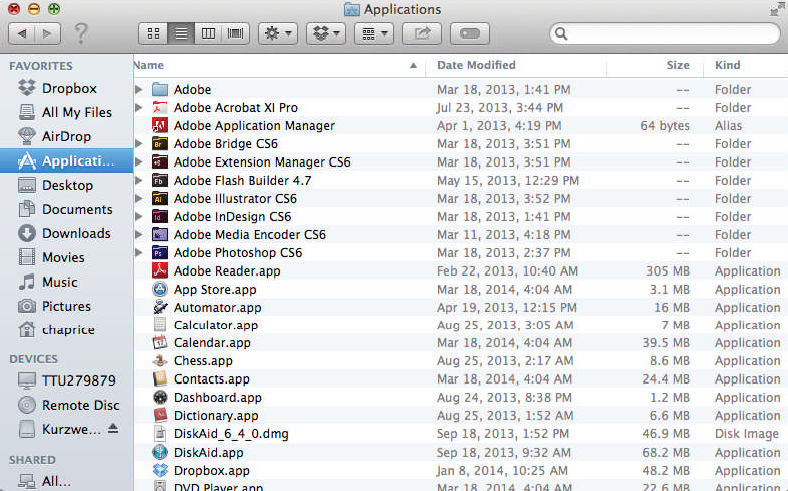Expand Adobe Bridge CS6 disclosure triangle
This screenshot has height=491, width=788.
(139, 144)
